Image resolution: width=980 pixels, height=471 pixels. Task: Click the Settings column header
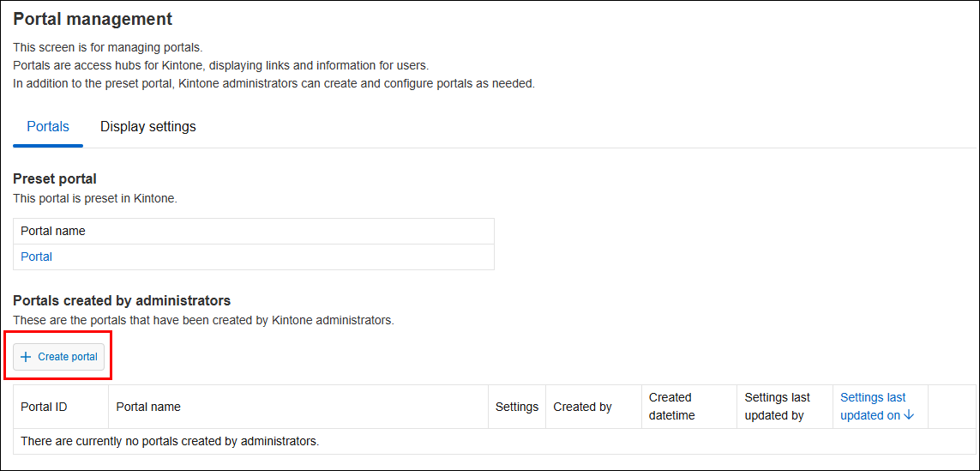(x=517, y=407)
